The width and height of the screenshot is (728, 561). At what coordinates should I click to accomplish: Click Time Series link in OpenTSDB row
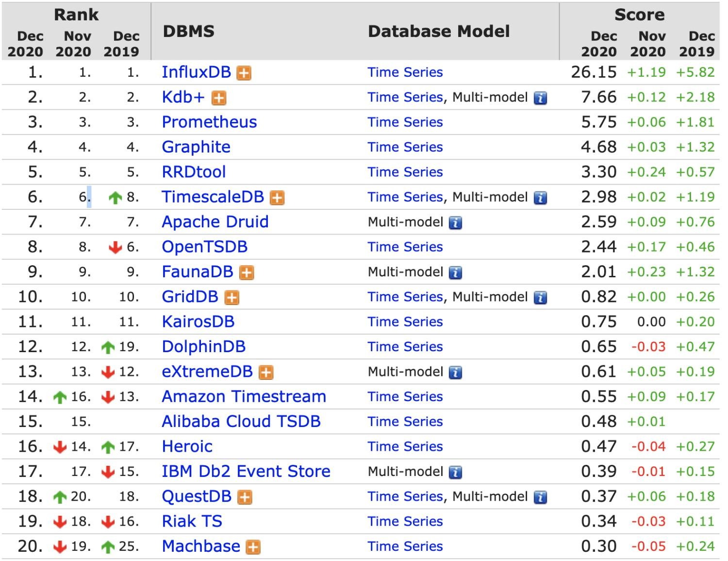pos(405,247)
